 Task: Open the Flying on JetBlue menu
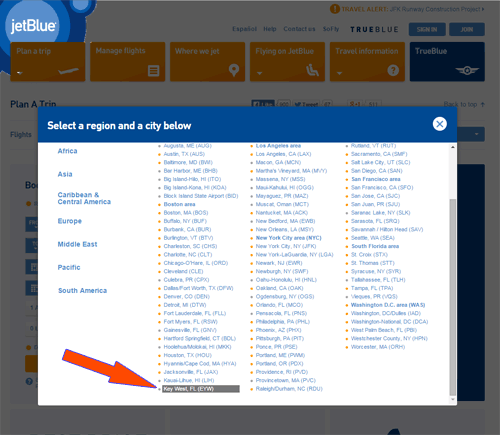click(287, 62)
